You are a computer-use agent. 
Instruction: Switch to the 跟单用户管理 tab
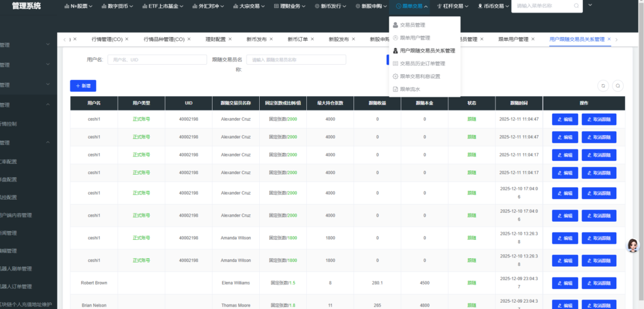click(513, 40)
